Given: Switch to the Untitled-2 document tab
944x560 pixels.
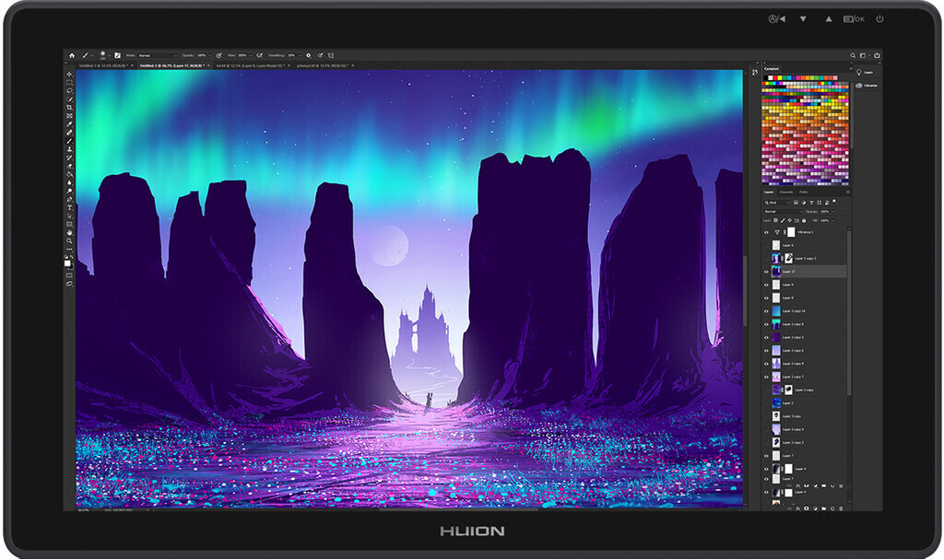Looking at the screenshot, I should (x=171, y=65).
